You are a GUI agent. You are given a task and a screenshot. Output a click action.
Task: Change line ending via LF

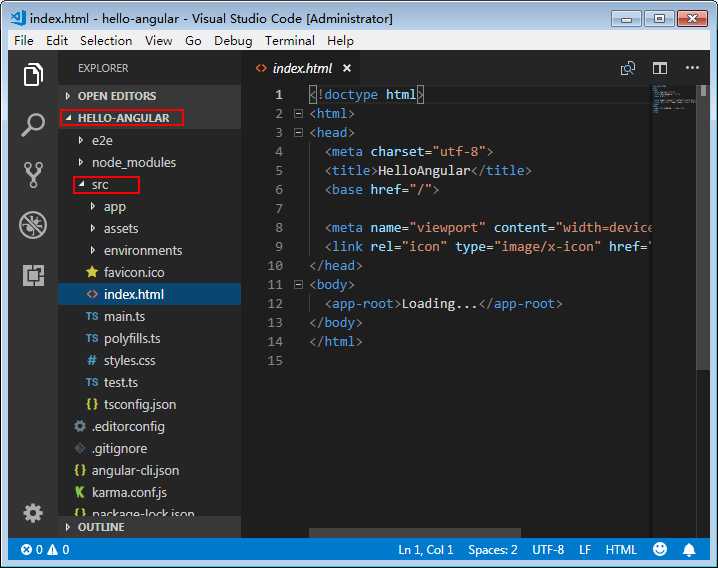click(585, 550)
